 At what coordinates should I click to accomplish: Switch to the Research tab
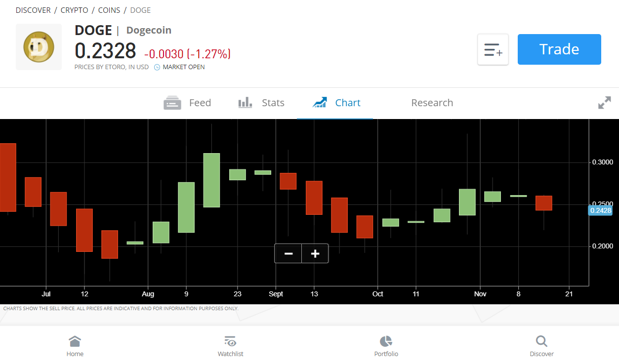click(432, 103)
